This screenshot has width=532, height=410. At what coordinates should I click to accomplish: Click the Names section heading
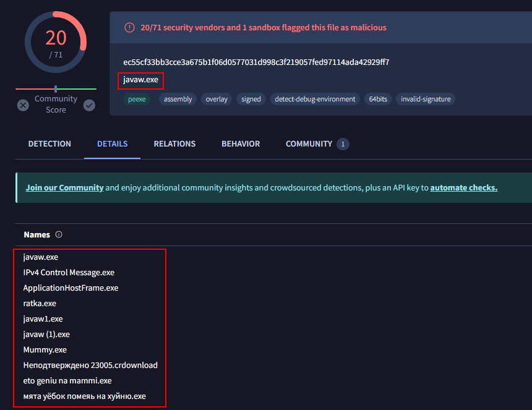[36, 234]
